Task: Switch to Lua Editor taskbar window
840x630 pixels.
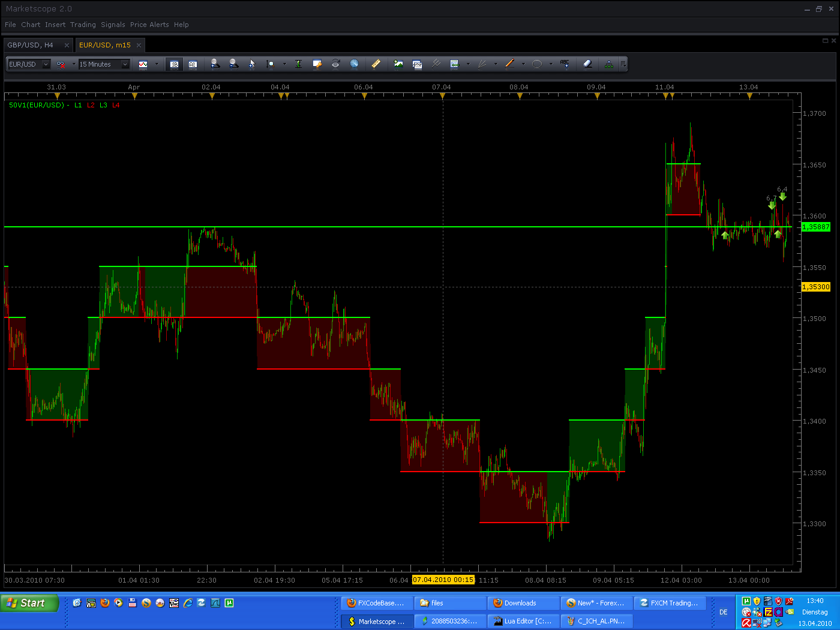Action: coord(523,621)
